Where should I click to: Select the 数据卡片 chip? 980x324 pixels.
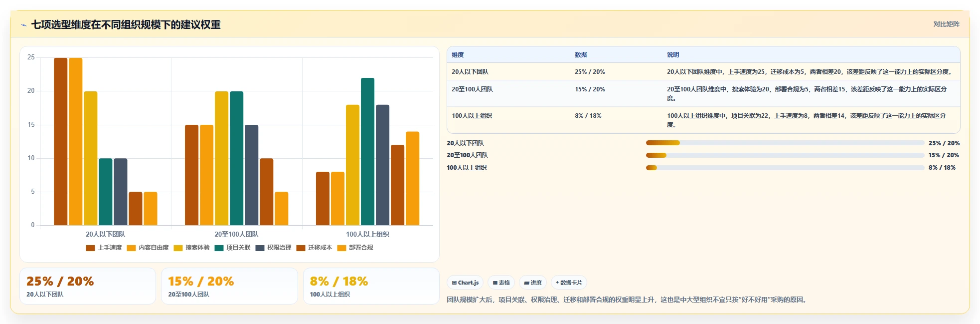(569, 283)
